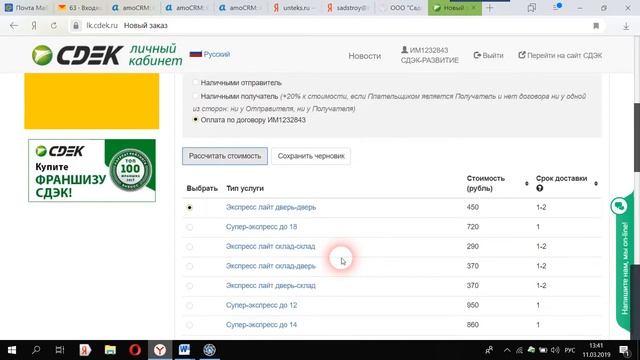This screenshot has width=640, height=360.
Task: Click the Перейти на сайт СДЭК link
Action: [560, 55]
